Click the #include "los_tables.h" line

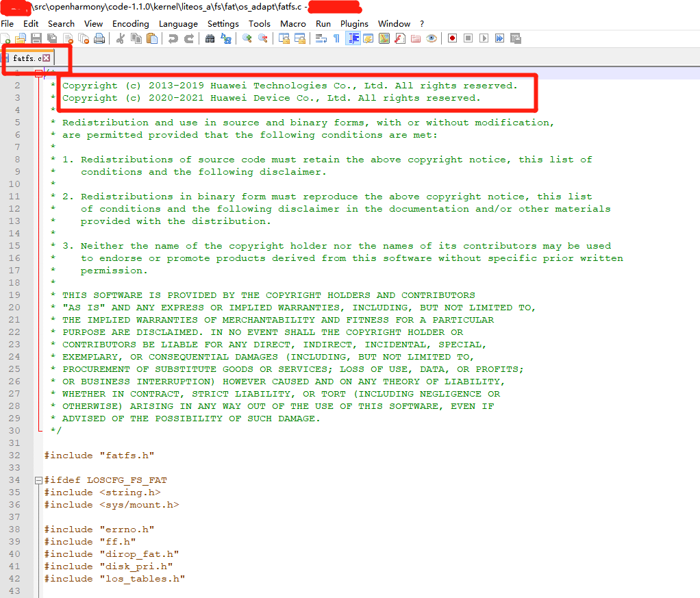tap(115, 579)
